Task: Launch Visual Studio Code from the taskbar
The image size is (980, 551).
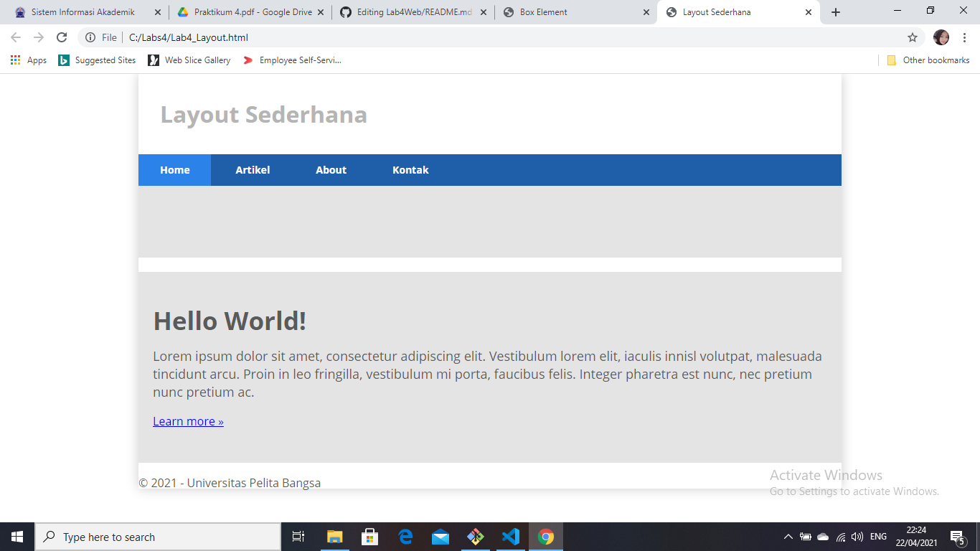Action: [x=510, y=536]
